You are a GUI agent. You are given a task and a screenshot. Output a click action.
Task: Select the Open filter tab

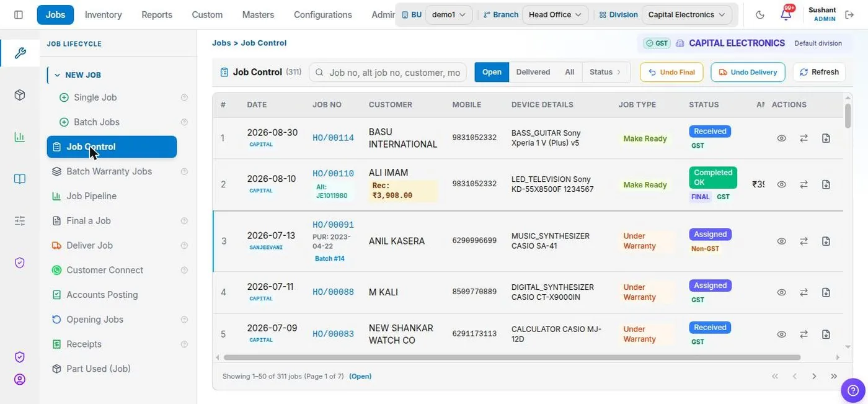point(492,72)
